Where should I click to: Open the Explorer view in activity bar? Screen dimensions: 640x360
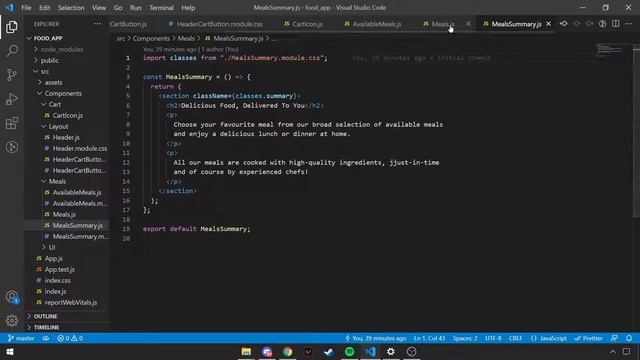[12, 27]
